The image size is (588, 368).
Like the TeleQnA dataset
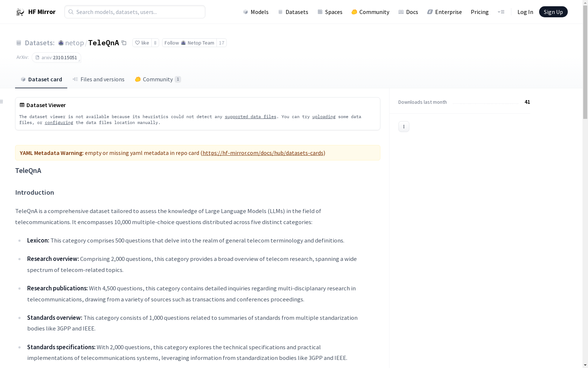(142, 43)
